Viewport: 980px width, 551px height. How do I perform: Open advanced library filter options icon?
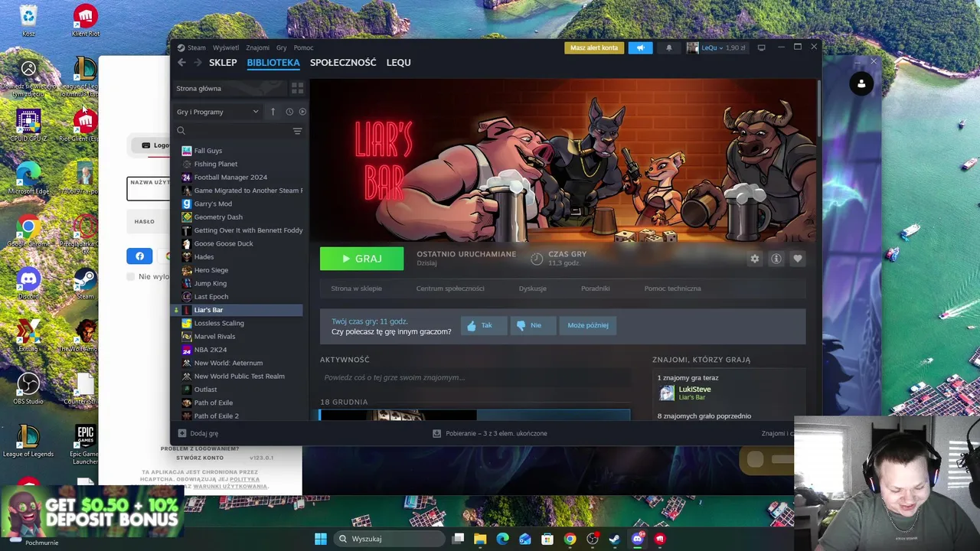[297, 131]
